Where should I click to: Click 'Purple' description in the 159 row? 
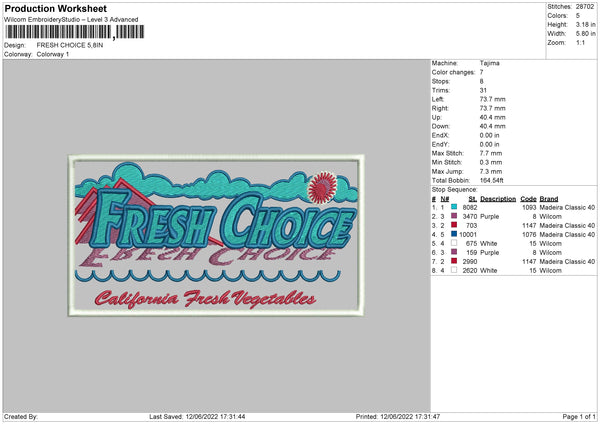pyautogui.click(x=489, y=253)
